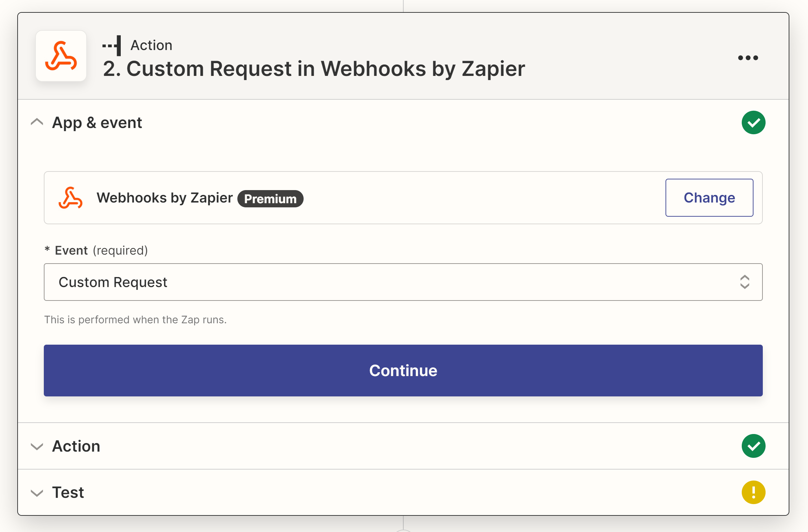Open the three-dot step options menu
The height and width of the screenshot is (532, 808).
[x=748, y=58]
